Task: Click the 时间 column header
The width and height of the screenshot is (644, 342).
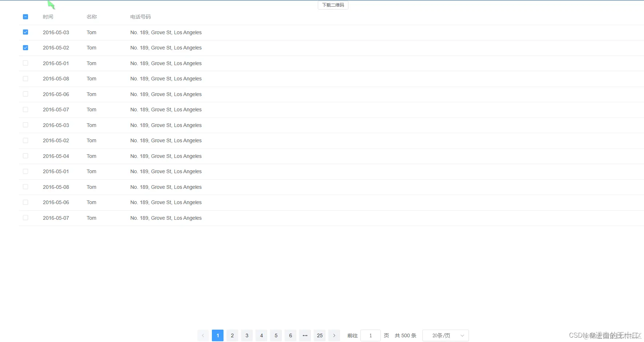Action: (x=48, y=17)
